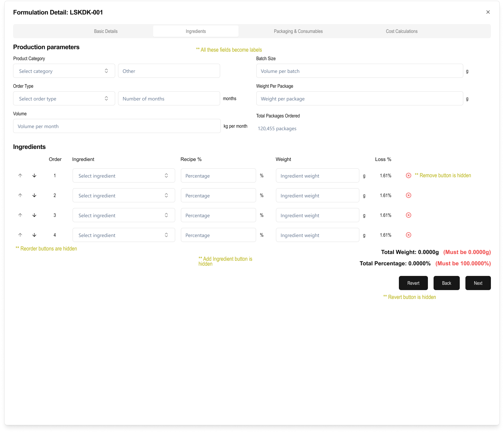This screenshot has height=433, width=504.
Task: Remove ingredient row 1
Action: point(408,175)
